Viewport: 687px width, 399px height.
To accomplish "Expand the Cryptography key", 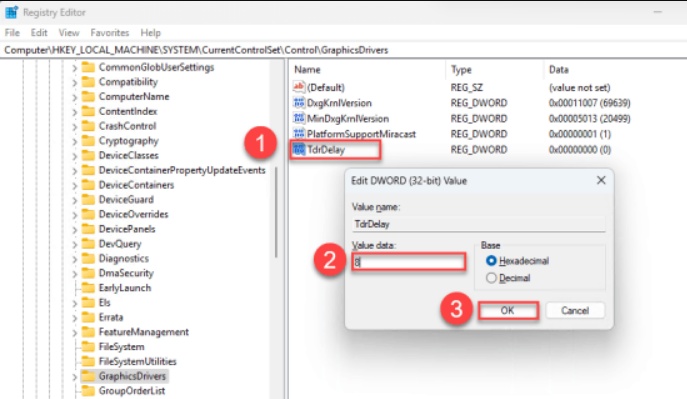I will click(74, 141).
